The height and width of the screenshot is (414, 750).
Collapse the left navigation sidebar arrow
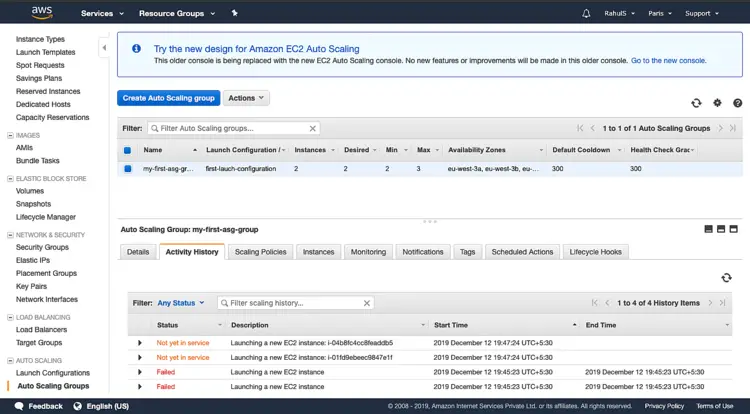[x=104, y=48]
